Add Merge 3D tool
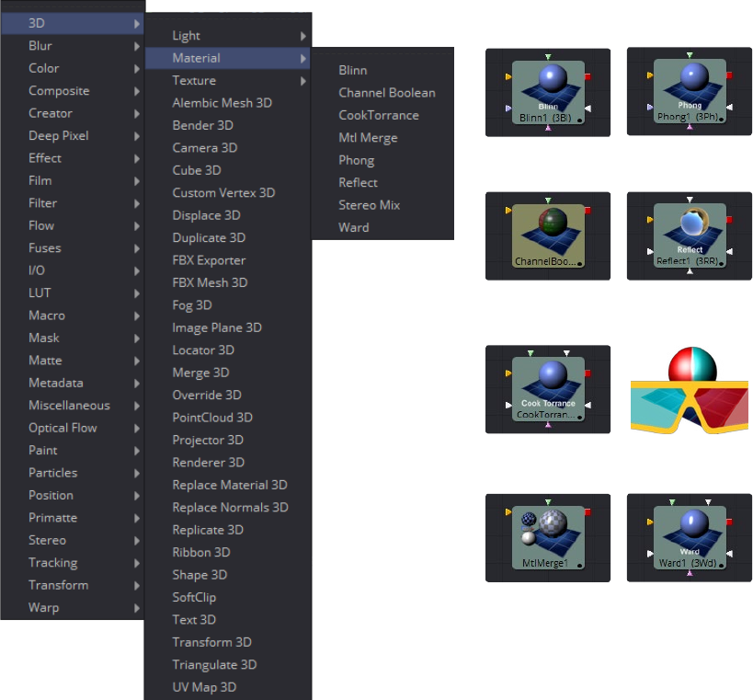Image resolution: width=753 pixels, height=700 pixels. pos(200,373)
